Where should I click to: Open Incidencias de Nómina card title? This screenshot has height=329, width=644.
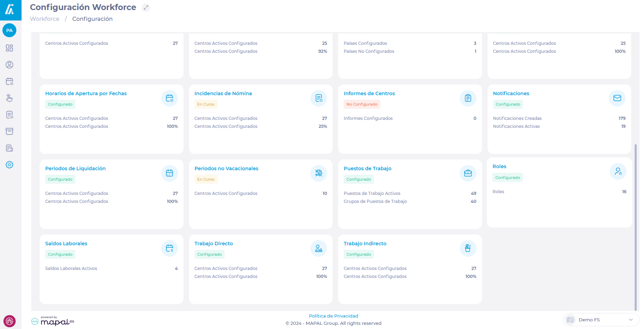[x=223, y=93]
